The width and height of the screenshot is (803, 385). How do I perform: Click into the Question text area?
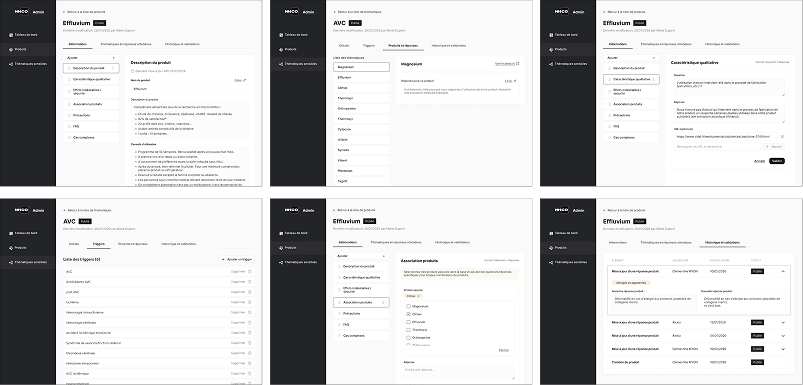729,87
